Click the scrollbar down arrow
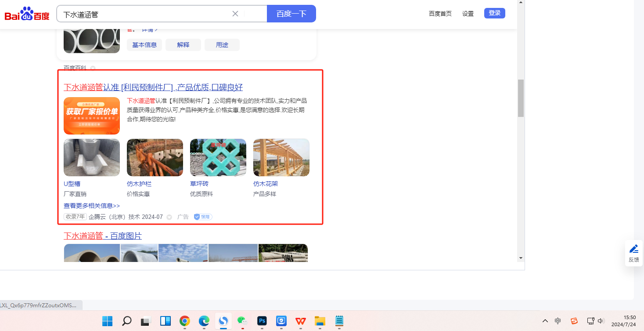The height and width of the screenshot is (331, 644). click(x=521, y=258)
